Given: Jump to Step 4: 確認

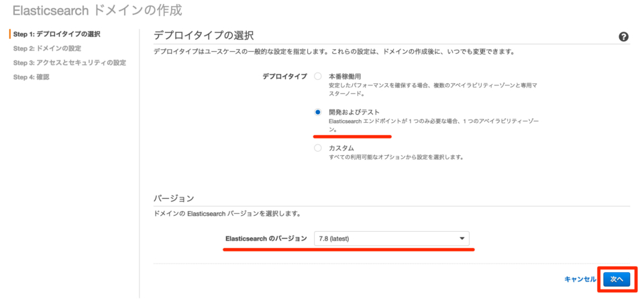Looking at the screenshot, I should click(x=31, y=77).
